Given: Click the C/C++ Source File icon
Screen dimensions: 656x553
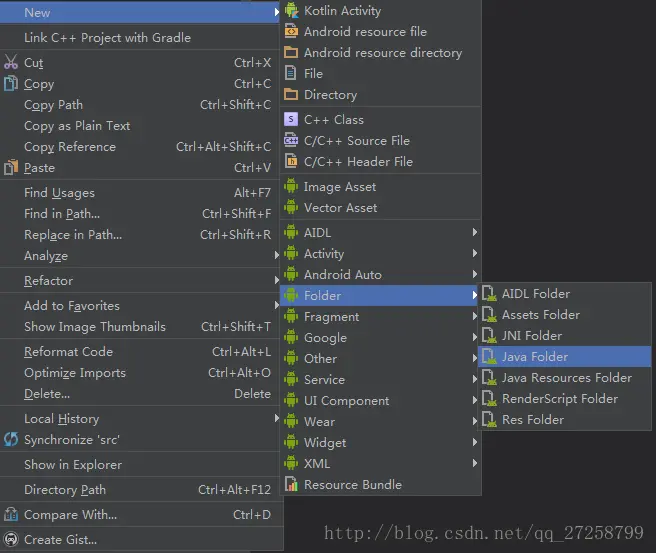Looking at the screenshot, I should (x=291, y=140).
